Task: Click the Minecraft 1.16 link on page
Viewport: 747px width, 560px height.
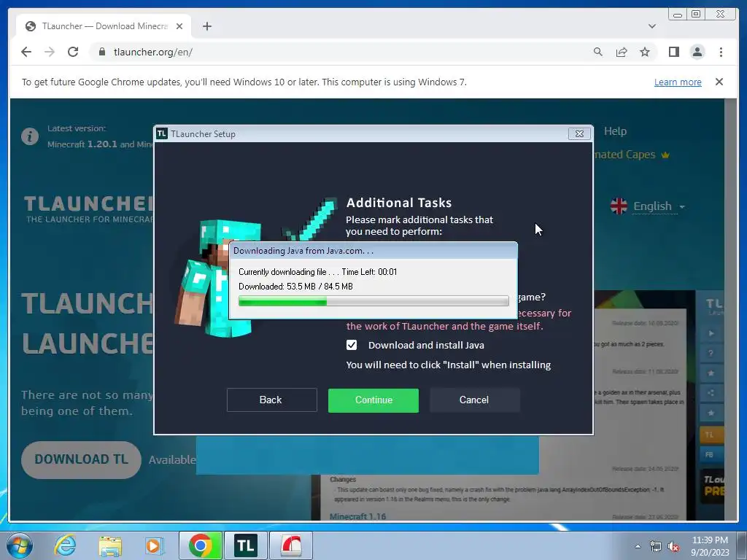Action: coord(357,516)
